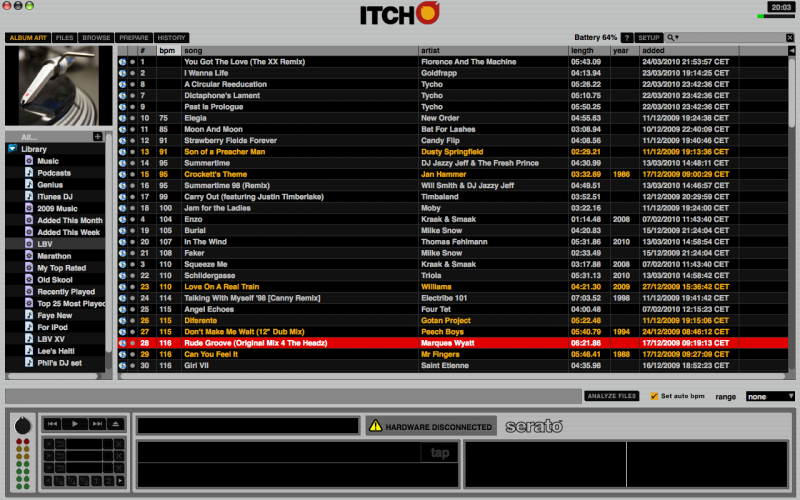Select the song 'Rude Groove (Original Mix 4 The Headz)'
Image resolution: width=800 pixels, height=500 pixels.
tap(256, 343)
